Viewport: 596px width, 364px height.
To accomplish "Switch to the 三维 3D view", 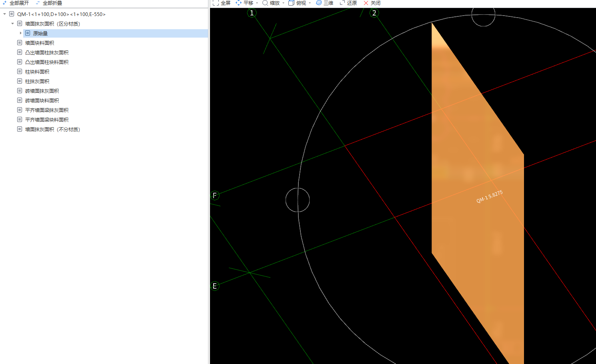I will (324, 3).
